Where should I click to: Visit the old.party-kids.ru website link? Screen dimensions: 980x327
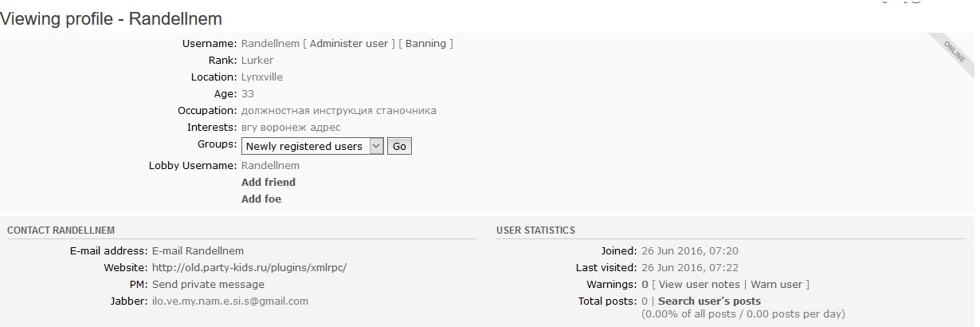(249, 268)
